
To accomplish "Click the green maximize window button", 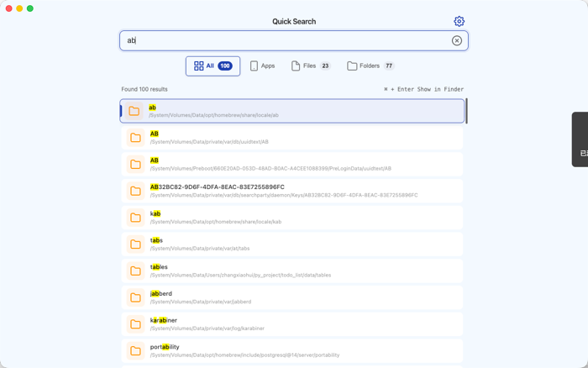I will tap(30, 8).
